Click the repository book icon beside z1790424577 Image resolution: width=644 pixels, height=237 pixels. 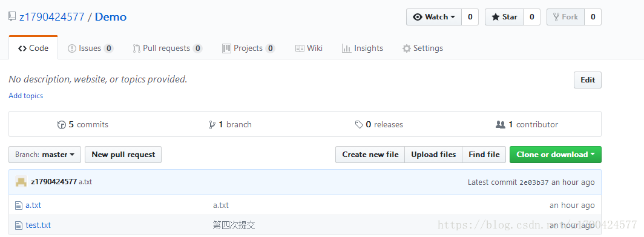click(12, 17)
